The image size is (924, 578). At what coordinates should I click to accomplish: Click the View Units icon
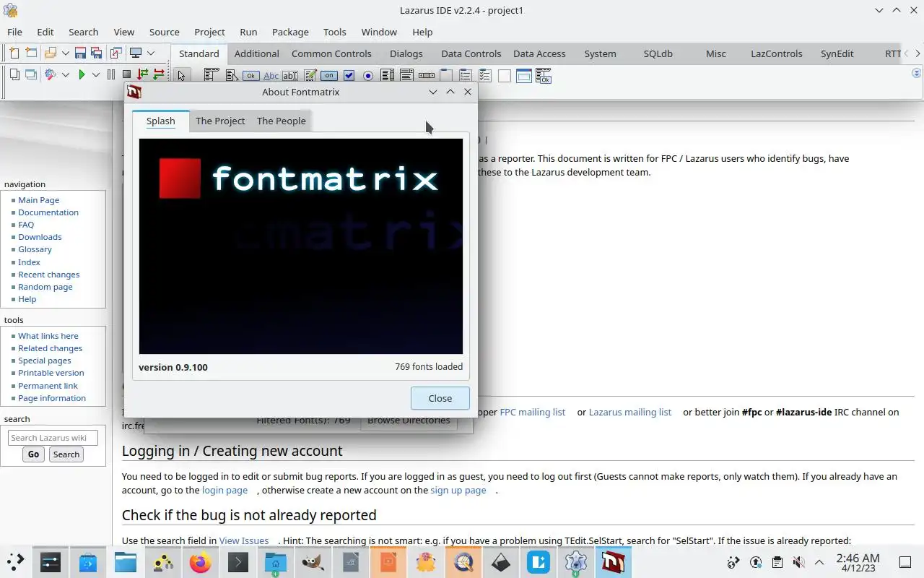(14, 74)
